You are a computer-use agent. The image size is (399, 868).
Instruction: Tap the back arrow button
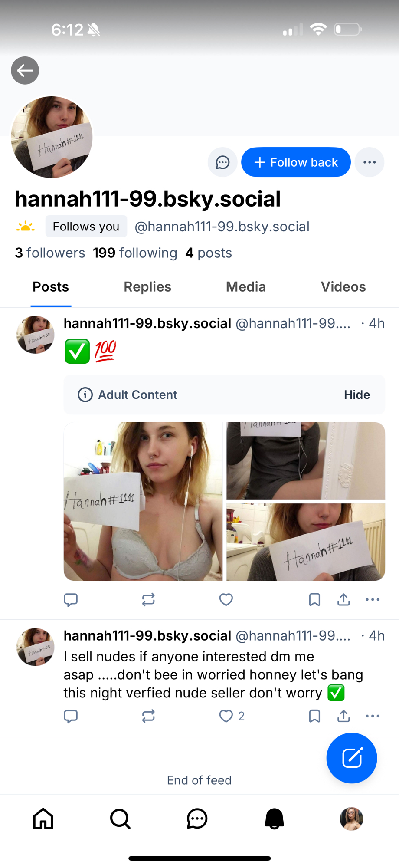tap(25, 70)
